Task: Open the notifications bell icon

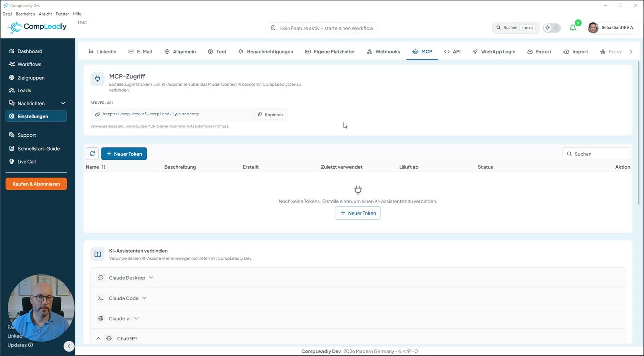Action: point(573,28)
